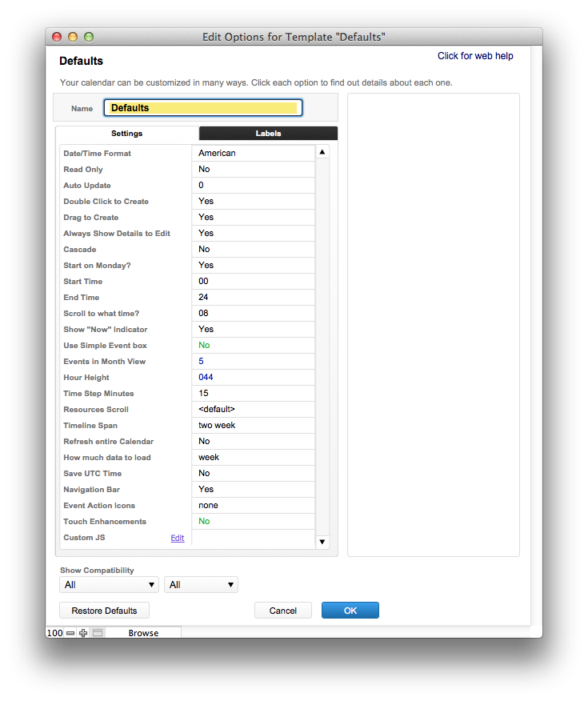
Task: Click the scroll up arrow in settings list
Action: (322, 152)
